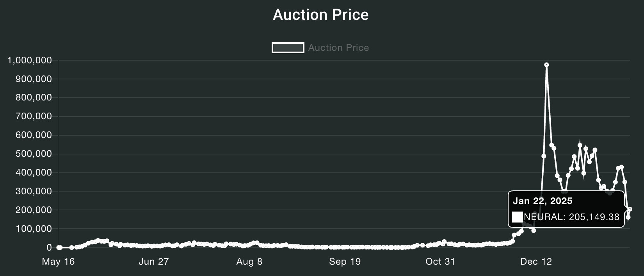Screen dimensions: 644x276
Task: Click the 0 y-axis label
Action: tap(49, 247)
